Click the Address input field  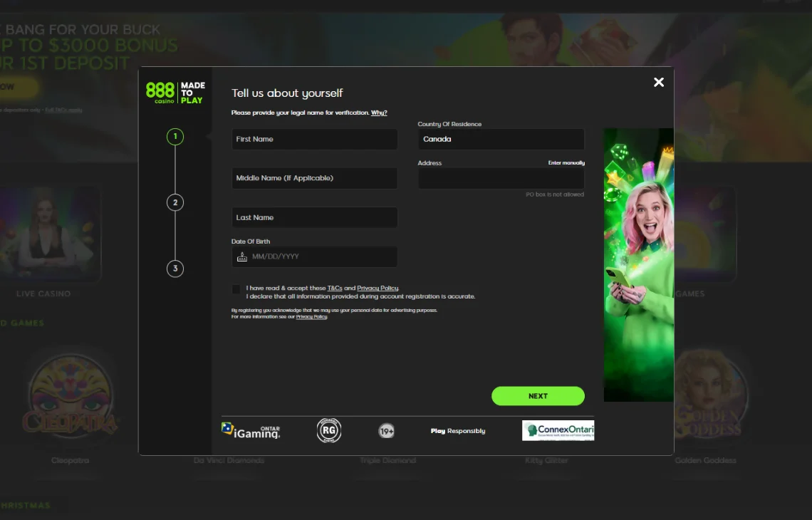[501, 179]
